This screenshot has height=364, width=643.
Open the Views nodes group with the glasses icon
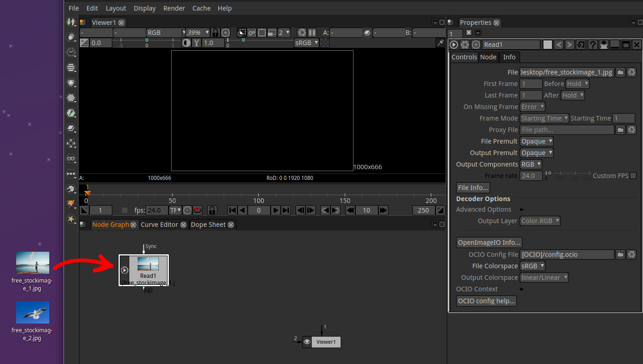(71, 159)
